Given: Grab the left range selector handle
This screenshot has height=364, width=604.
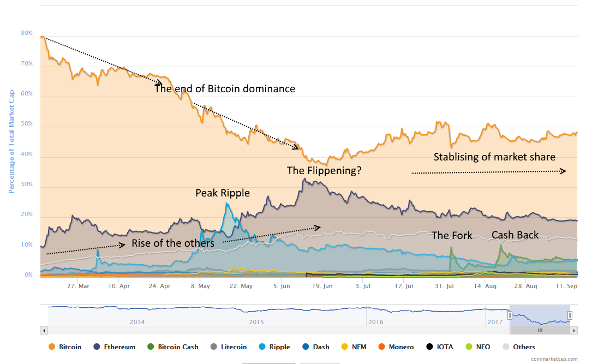Looking at the screenshot, I should (510, 315).
